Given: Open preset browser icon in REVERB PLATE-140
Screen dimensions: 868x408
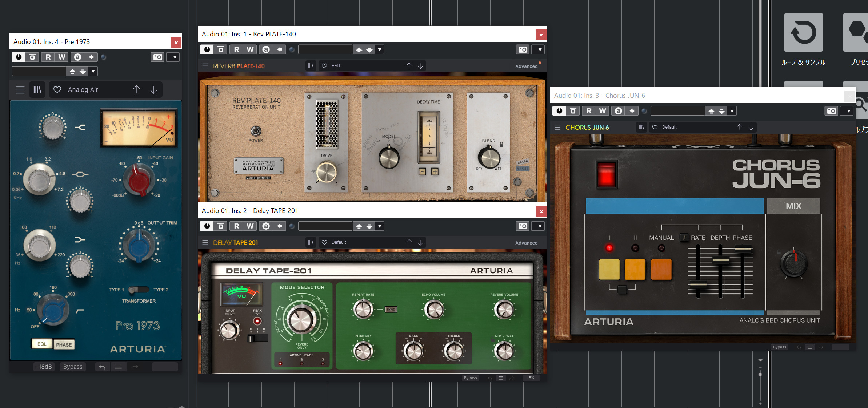Looking at the screenshot, I should [x=311, y=66].
